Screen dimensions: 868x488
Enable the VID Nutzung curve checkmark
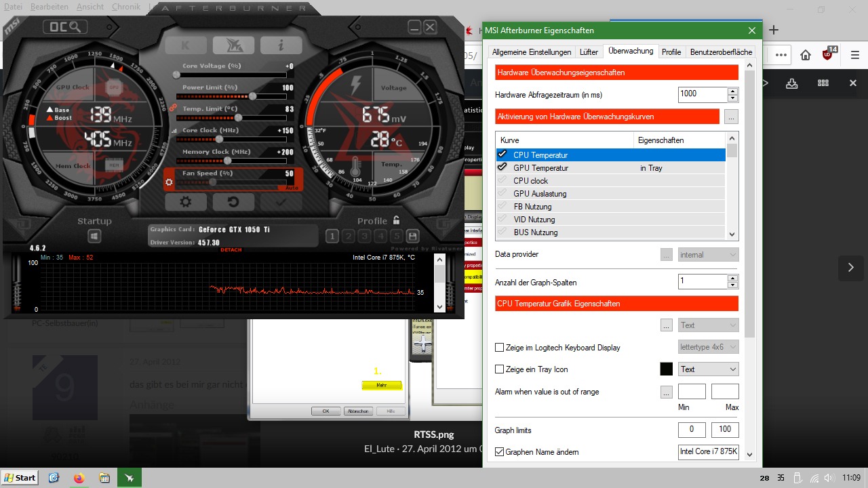(502, 219)
